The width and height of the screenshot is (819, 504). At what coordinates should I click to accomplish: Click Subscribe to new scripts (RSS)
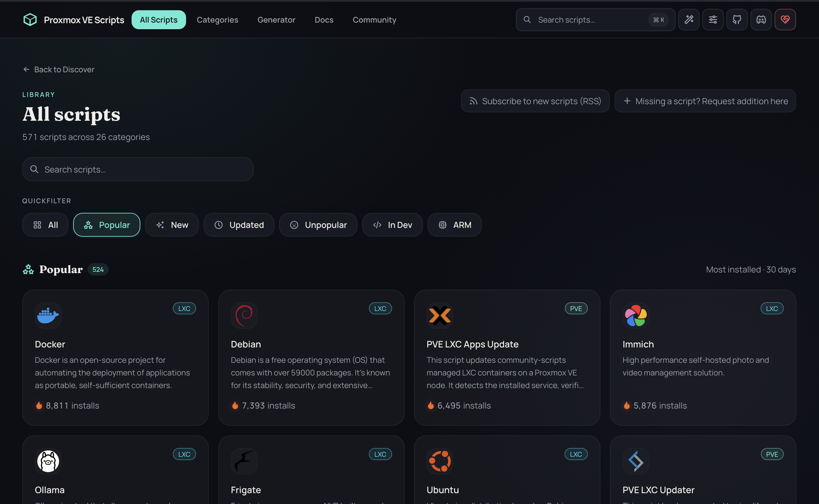point(535,101)
